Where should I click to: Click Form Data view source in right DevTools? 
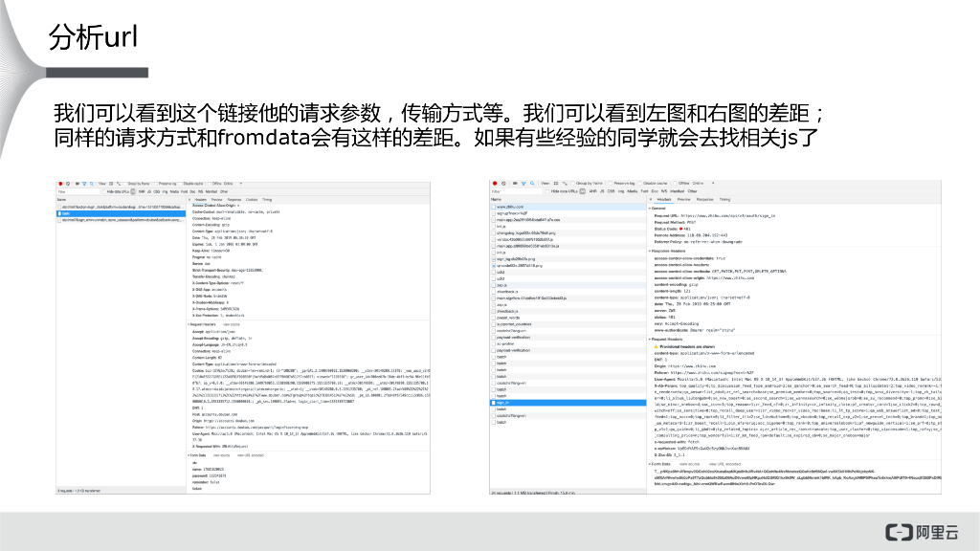point(689,464)
